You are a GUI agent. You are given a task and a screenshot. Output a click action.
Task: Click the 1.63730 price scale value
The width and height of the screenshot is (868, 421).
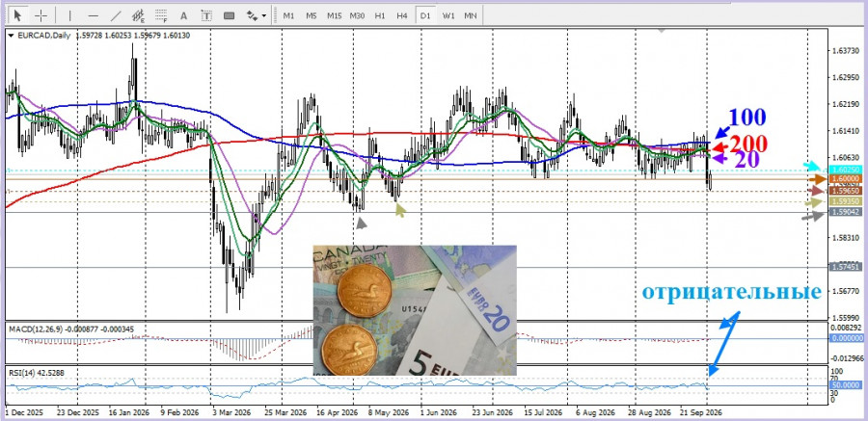pos(845,51)
